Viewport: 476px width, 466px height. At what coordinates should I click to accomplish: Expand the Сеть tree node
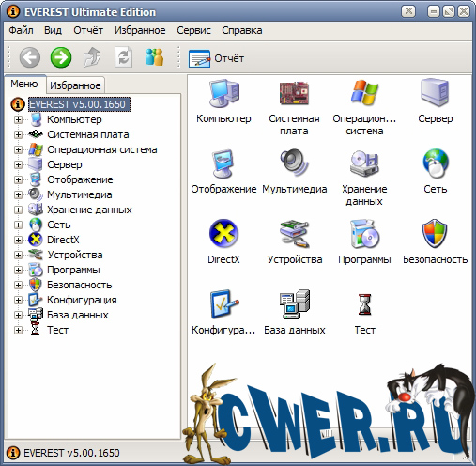pos(18,225)
